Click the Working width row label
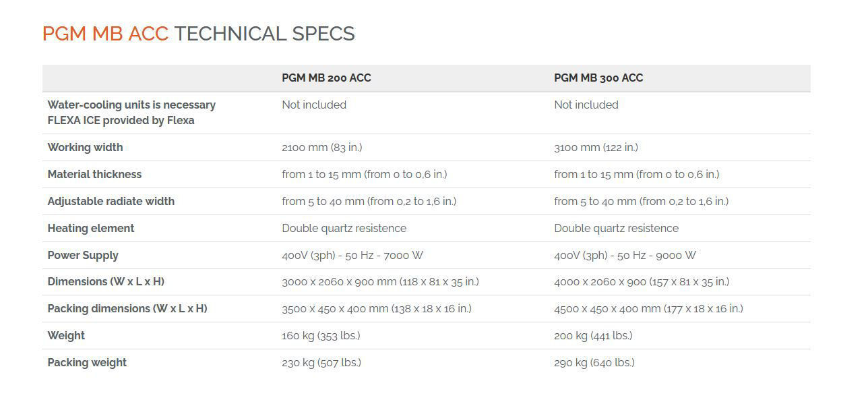 (85, 147)
